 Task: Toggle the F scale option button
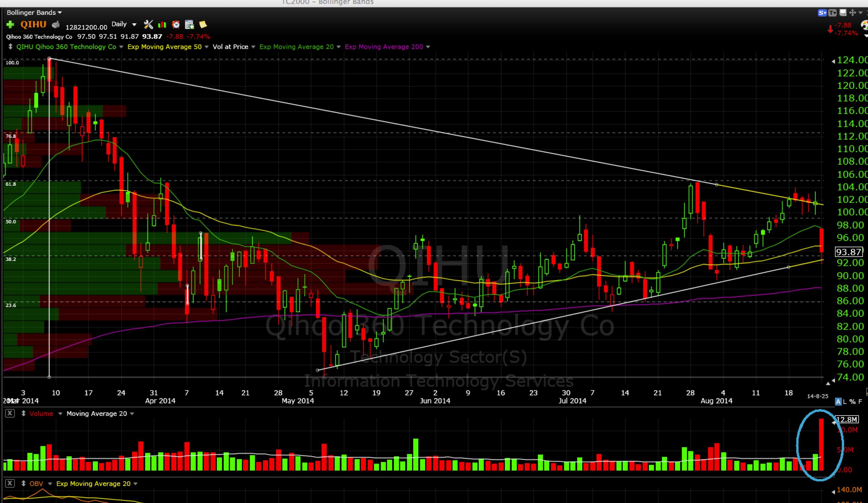coord(860,402)
